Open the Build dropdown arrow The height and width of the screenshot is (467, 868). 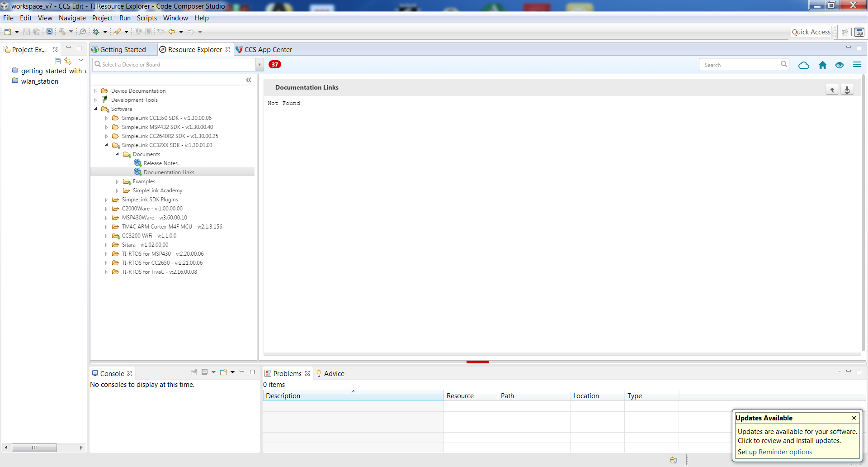(71, 32)
